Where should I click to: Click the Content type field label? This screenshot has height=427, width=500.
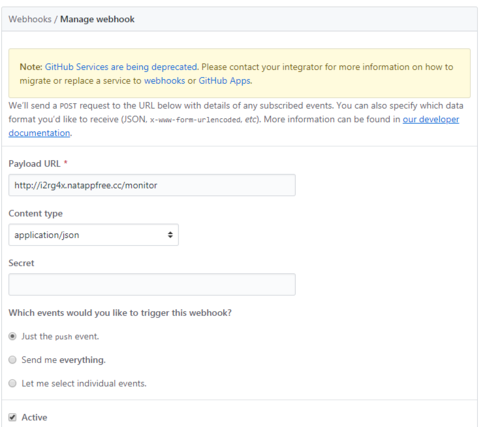point(36,214)
